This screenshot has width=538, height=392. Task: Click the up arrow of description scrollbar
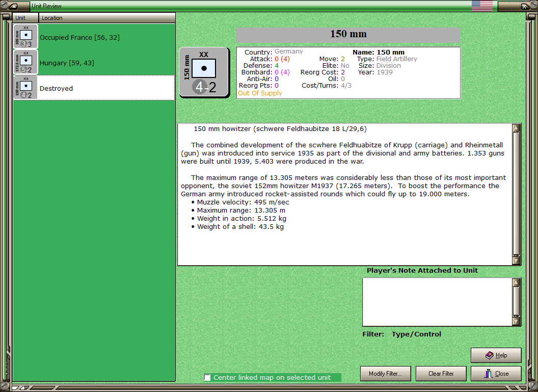pos(516,128)
